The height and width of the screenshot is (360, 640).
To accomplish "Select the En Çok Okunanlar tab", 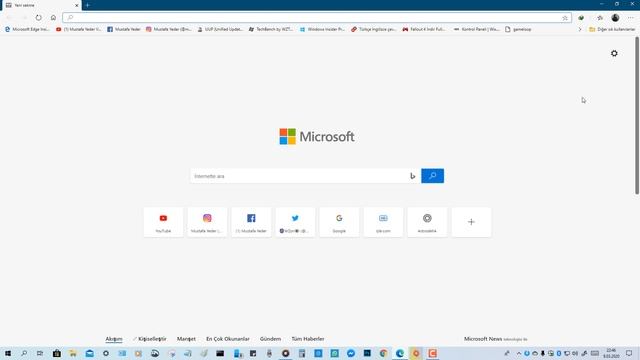I will [228, 339].
